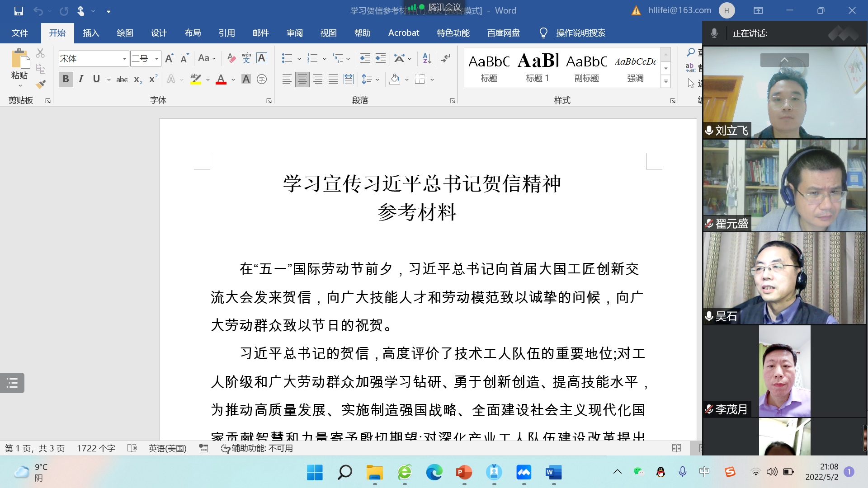Viewport: 868px width, 488px height.
Task: Align text right
Action: [x=318, y=80]
